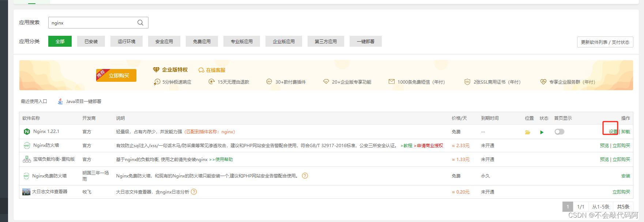This screenshot has width=644, height=222.
Task: Open the >教程 link for Nginx防火墙
Action: point(406,146)
